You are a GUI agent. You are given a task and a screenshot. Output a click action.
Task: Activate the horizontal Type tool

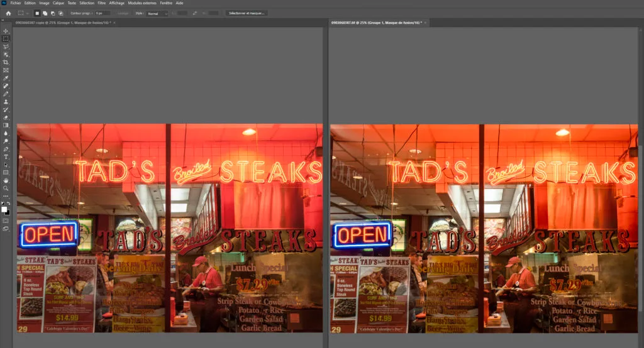[6, 156]
